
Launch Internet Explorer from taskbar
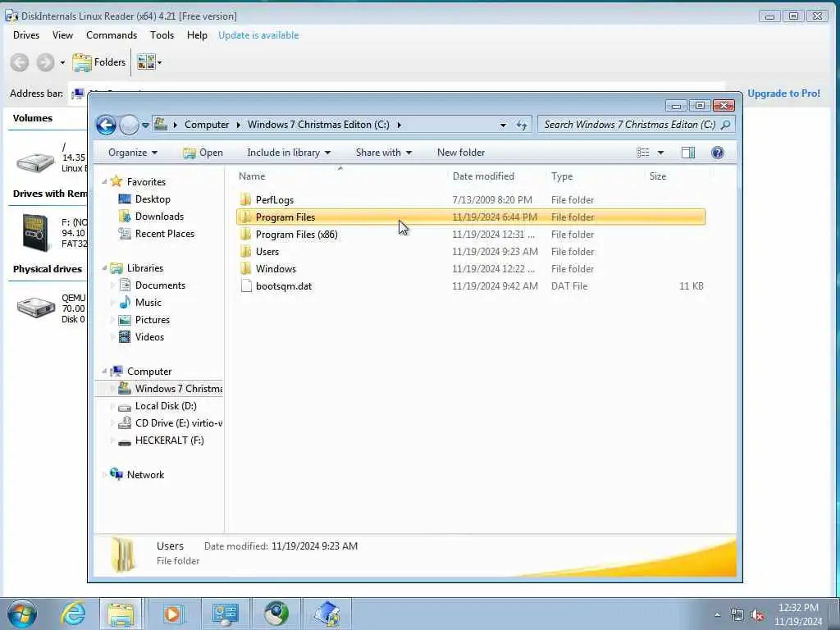(73, 614)
